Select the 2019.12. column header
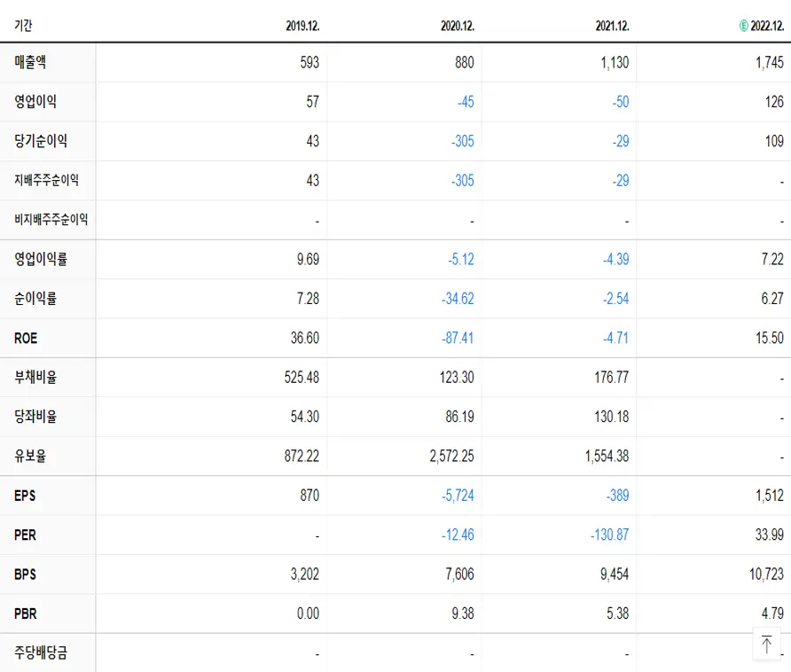 click(302, 26)
